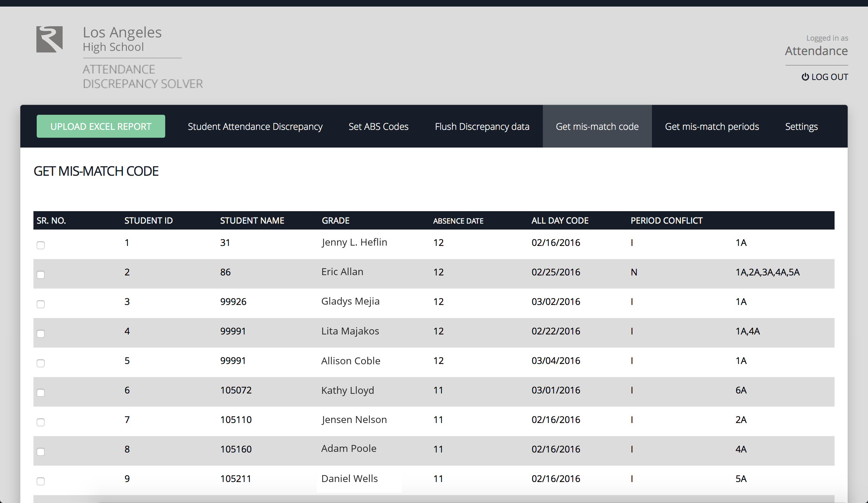Screen dimensions: 868x503
Task: Check the box for Kathy Lloyd row
Action: 41,393
